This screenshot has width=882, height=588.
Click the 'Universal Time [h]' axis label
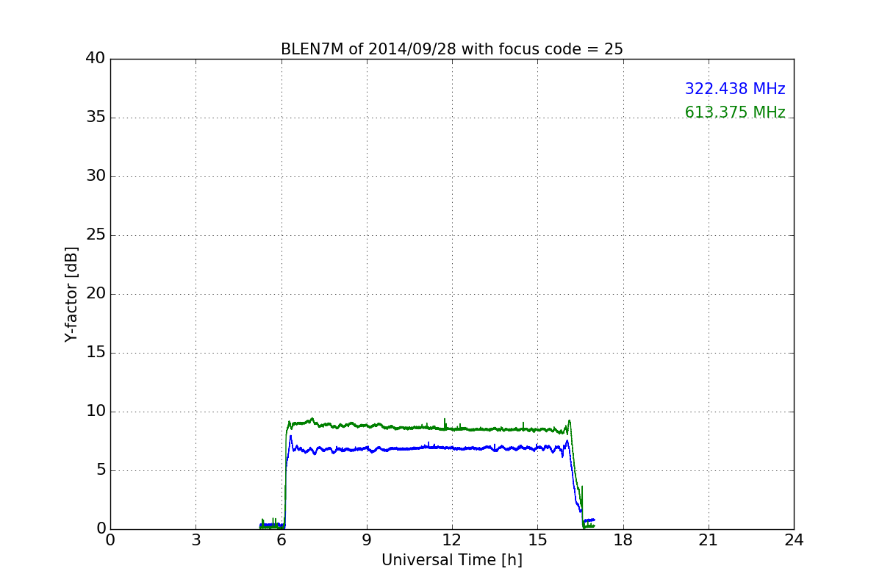(452, 560)
